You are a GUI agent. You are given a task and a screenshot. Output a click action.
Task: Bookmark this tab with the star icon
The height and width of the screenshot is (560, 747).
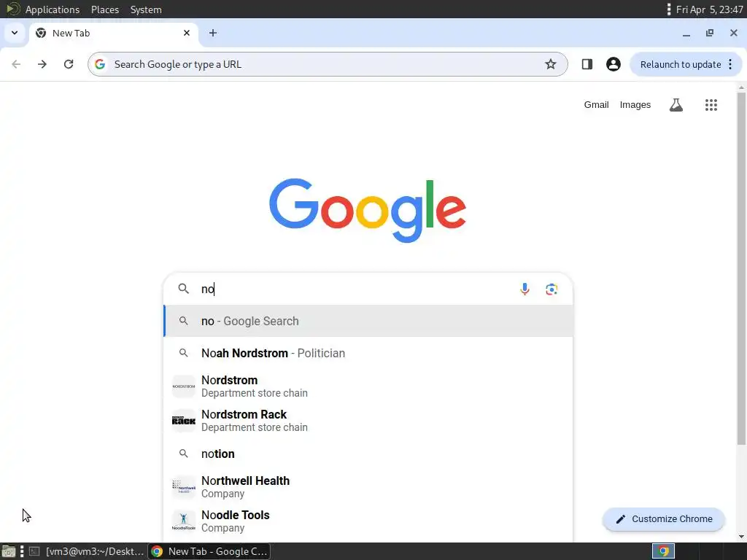551,64
